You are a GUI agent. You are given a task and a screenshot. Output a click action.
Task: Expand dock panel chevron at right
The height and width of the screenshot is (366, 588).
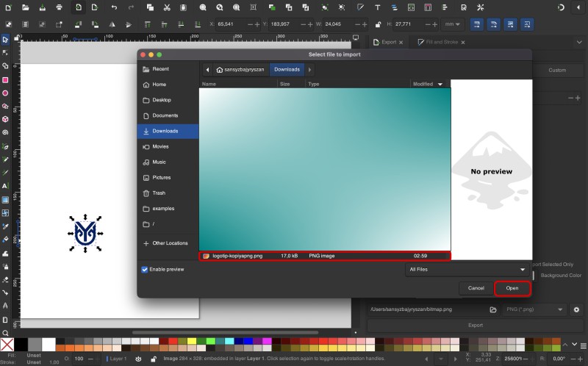coord(579,42)
